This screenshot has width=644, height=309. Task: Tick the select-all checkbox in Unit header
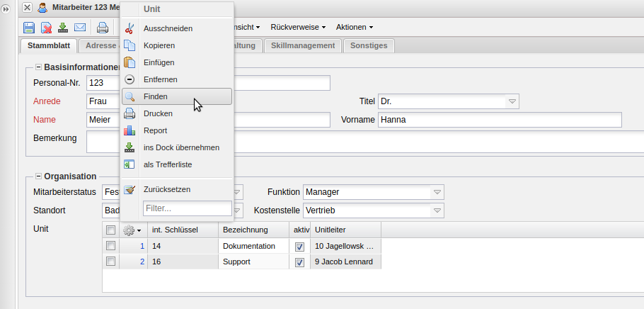(x=110, y=230)
